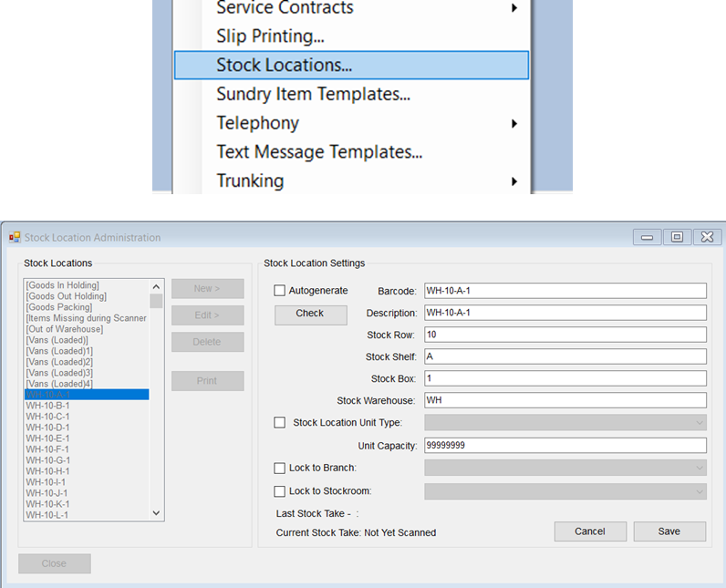Maximize the Stock Location Administration window
Image resolution: width=726 pixels, height=588 pixels.
pos(677,237)
